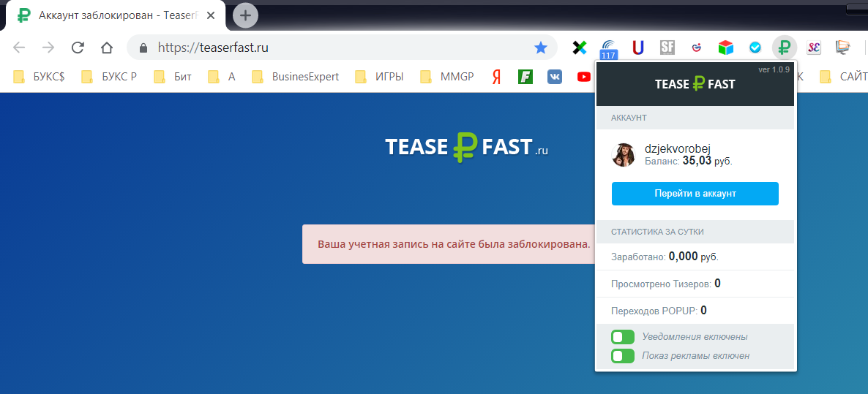Screen dimensions: 868x394
Task: Toggle the 'Уведомления включены' switch
Action: tap(623, 337)
